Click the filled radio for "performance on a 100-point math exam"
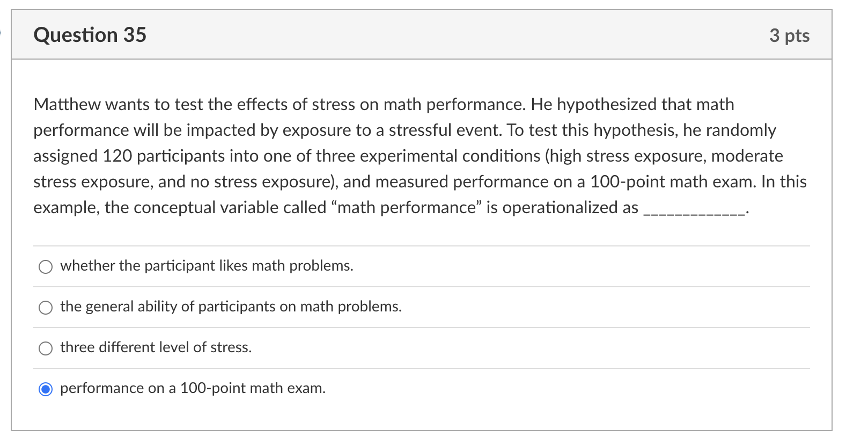The width and height of the screenshot is (868, 436). coord(46,388)
